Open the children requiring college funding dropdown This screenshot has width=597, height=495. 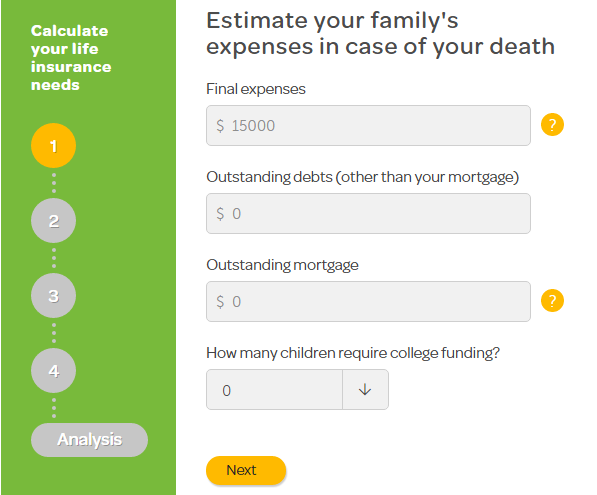pos(297,390)
